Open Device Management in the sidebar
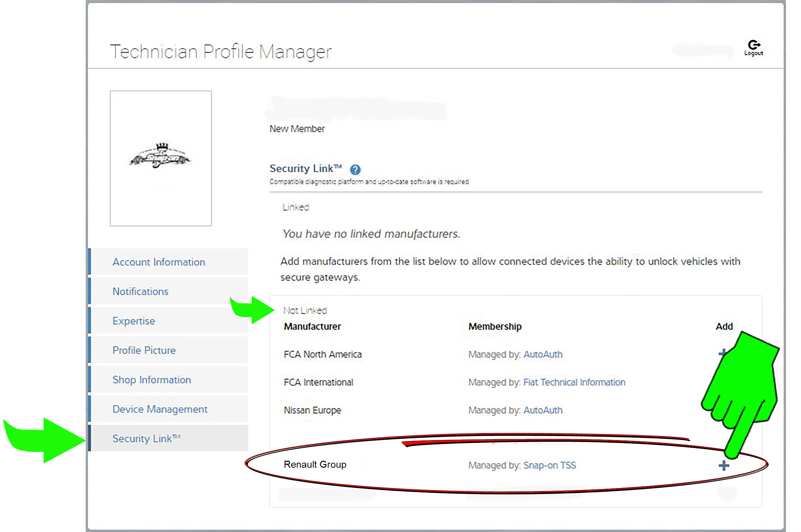The height and width of the screenshot is (532, 801). pyautogui.click(x=160, y=409)
